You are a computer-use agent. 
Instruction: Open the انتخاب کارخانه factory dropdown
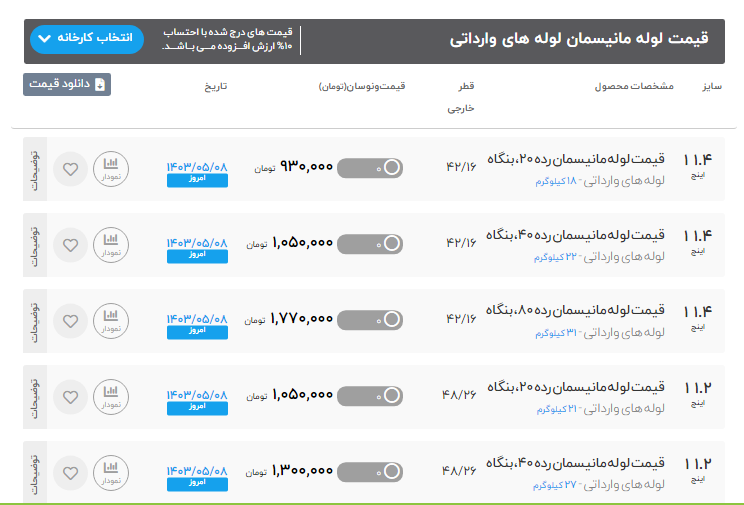[x=87, y=39]
